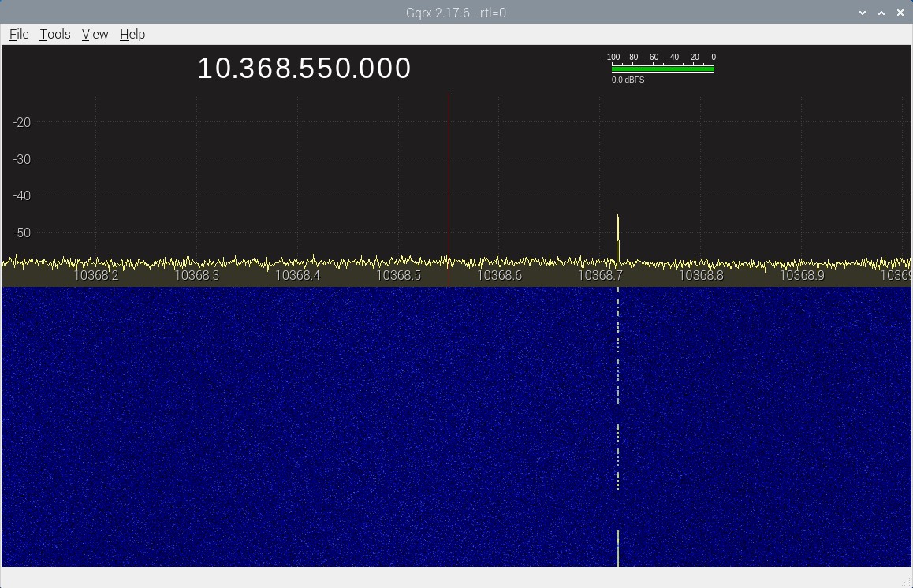Close the Gqrx window

(x=900, y=13)
